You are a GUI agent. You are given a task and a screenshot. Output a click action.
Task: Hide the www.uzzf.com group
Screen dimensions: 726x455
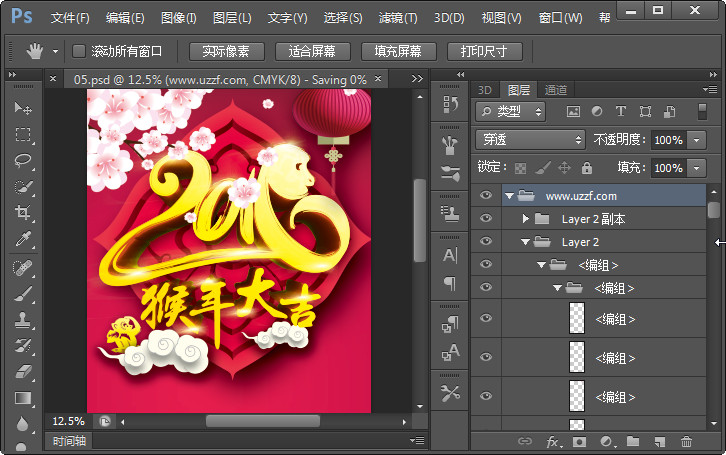486,195
